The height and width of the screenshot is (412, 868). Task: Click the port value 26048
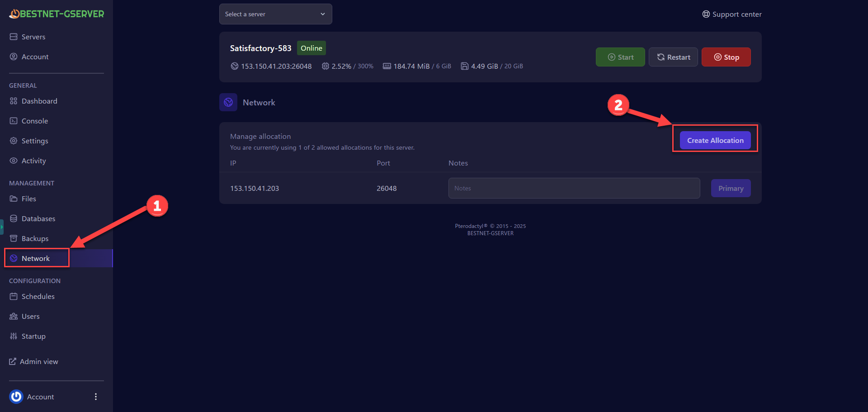click(387, 188)
